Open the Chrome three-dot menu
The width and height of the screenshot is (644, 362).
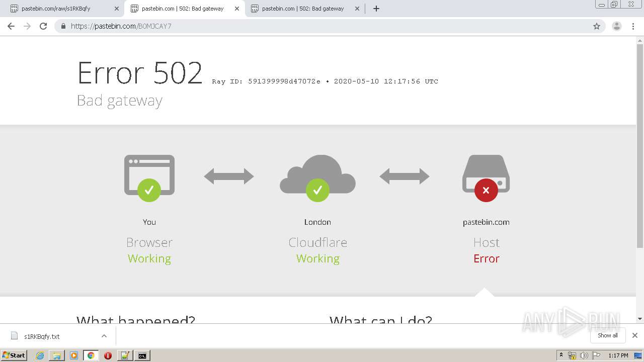(633, 26)
